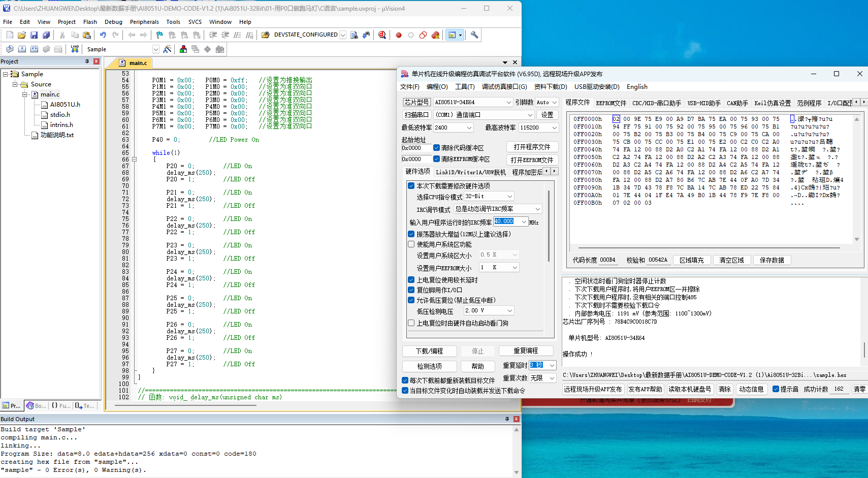This screenshot has width=868, height=478.
Task: Click the Paste clipboard icon
Action: click(87, 35)
